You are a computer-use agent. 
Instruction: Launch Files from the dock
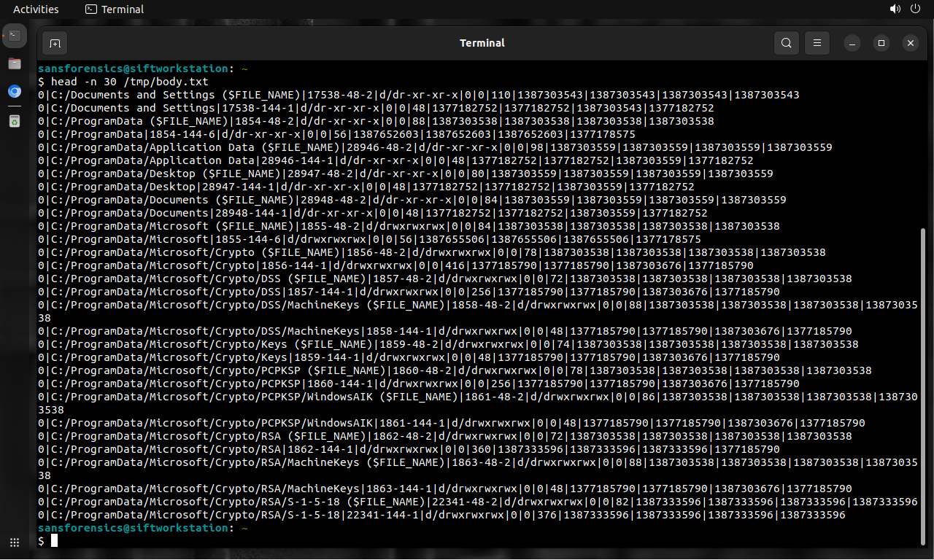click(x=15, y=63)
